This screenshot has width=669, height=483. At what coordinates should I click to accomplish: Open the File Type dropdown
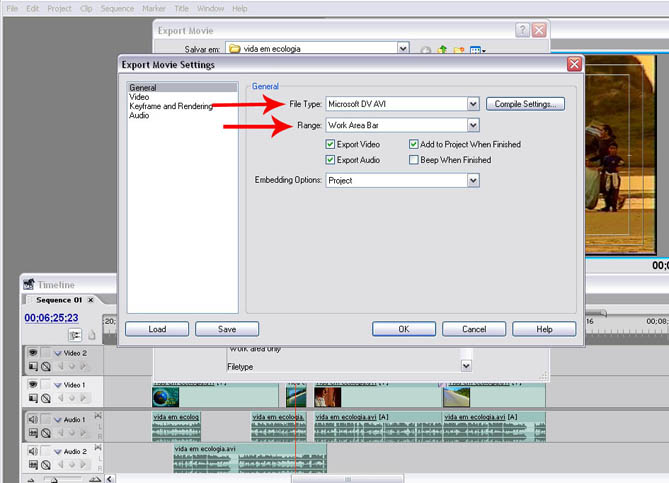[473, 104]
